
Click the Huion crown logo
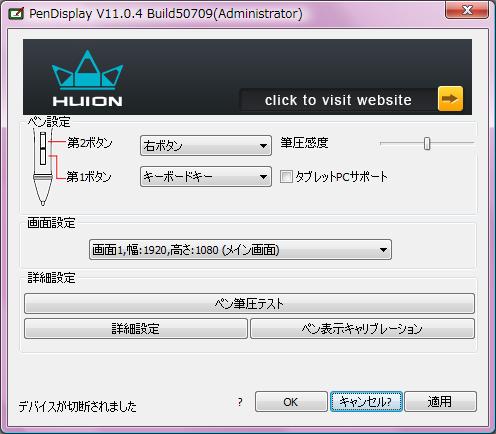pos(87,78)
